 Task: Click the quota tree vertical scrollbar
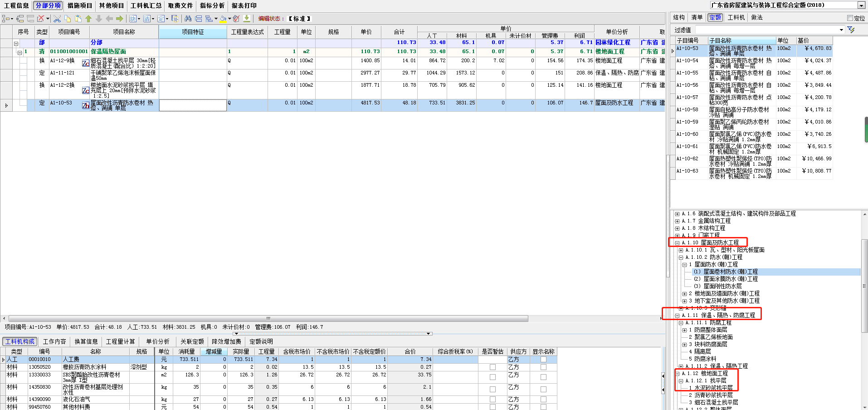coord(864,286)
